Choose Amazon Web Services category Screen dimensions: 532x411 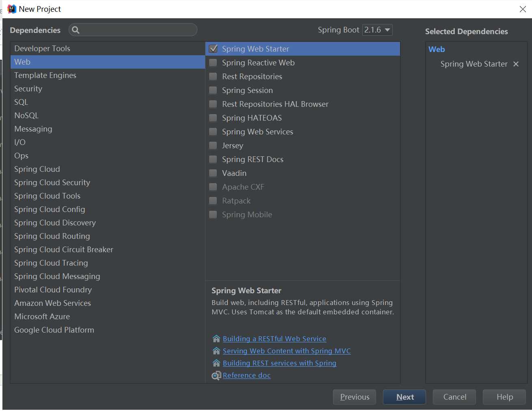(x=108, y=303)
